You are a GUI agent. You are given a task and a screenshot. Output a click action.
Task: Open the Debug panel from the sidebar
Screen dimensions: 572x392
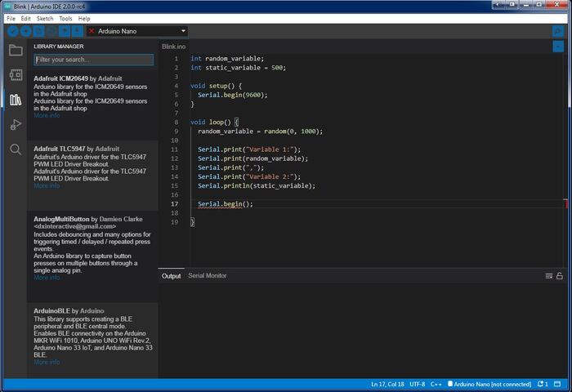[x=15, y=124]
